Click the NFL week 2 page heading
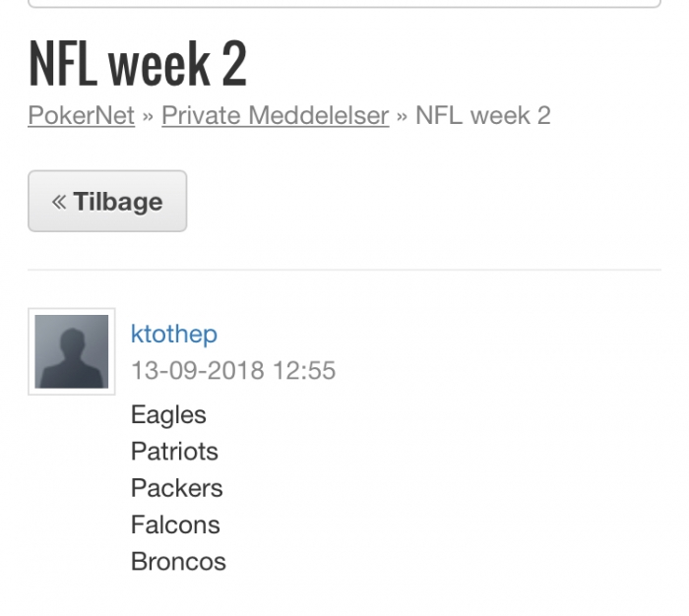The height and width of the screenshot is (616, 689). pyautogui.click(x=138, y=63)
